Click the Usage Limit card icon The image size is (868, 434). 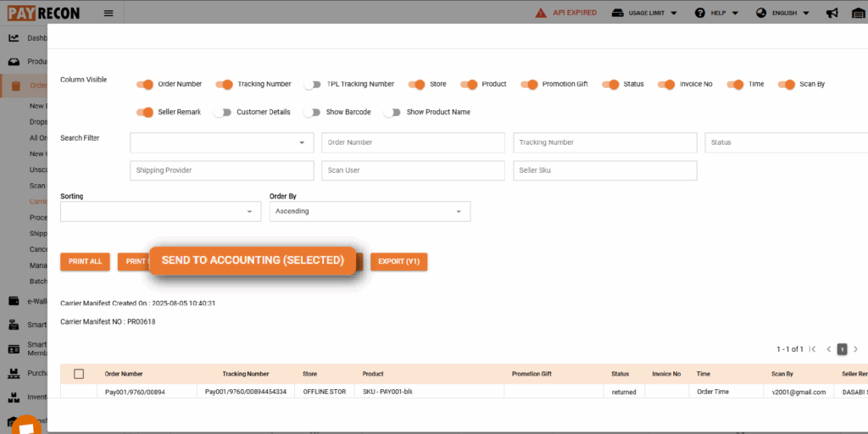(x=617, y=13)
